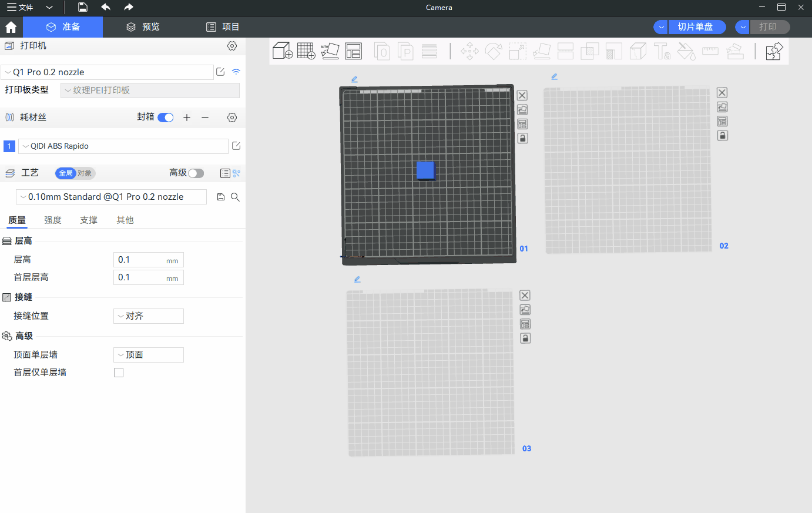812x513 pixels.
Task: Switch to the 预览 preview tab
Action: [143, 27]
